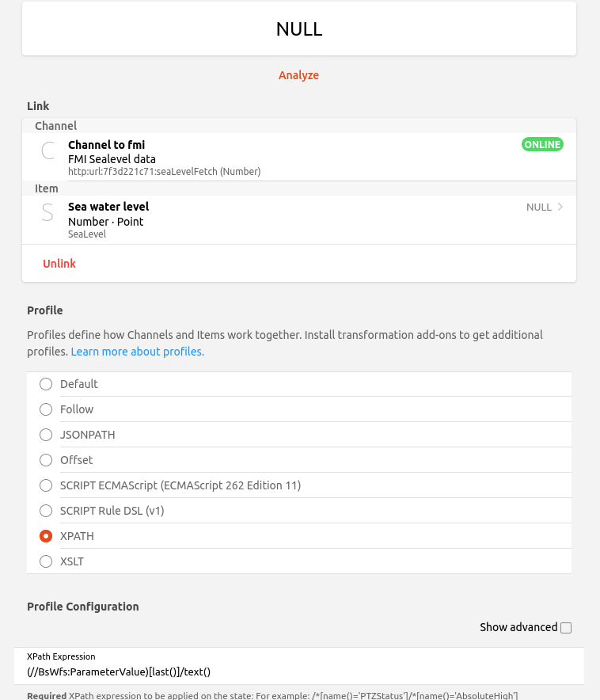This screenshot has width=600, height=700.
Task: Enable the Show advanced checkbox
Action: [x=566, y=628]
